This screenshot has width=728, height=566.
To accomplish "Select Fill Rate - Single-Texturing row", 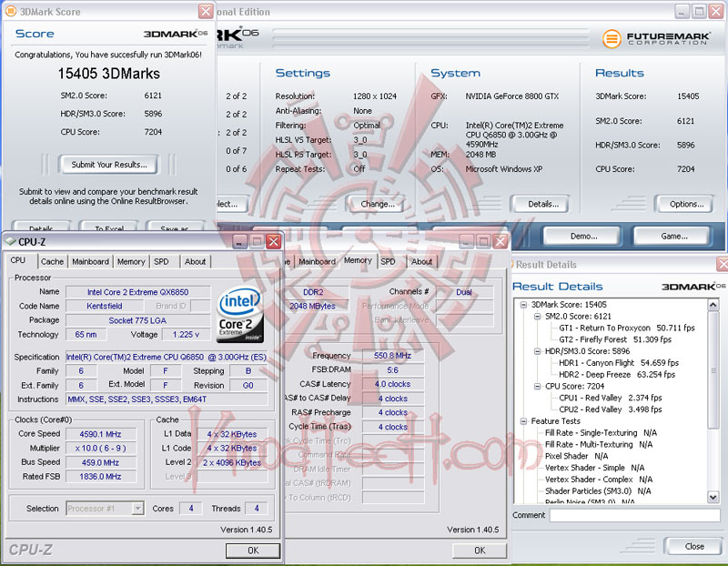I will pos(601,433).
